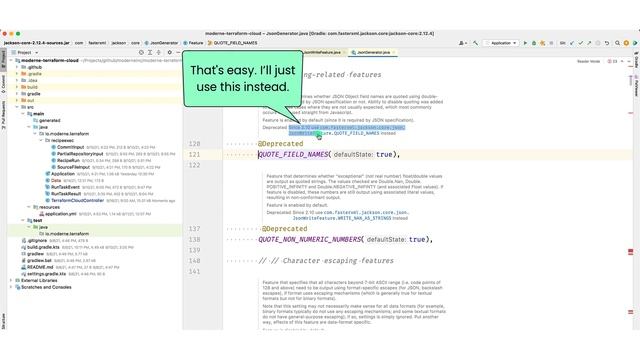Expand the build folder

tap(17, 87)
